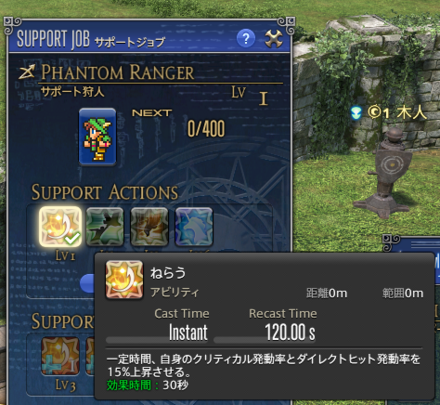
Task: Click the blue marker icon beside 木人
Action: pyautogui.click(x=357, y=113)
